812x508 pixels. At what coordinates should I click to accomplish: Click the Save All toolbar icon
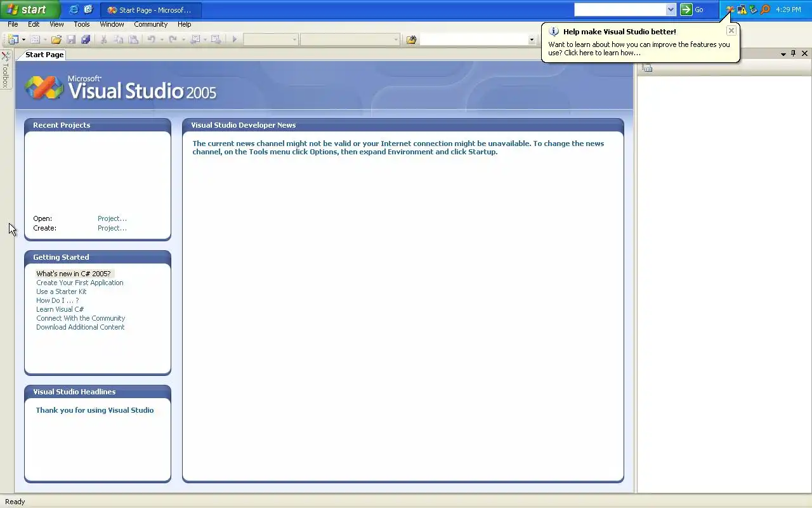[86, 39]
